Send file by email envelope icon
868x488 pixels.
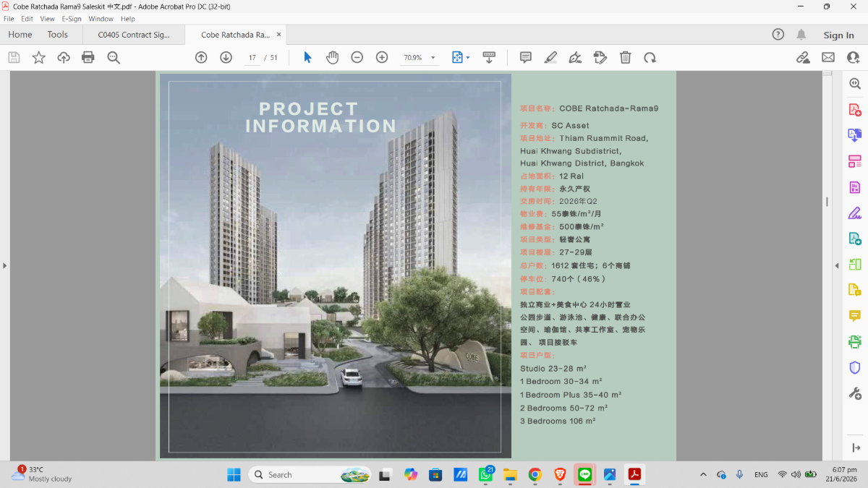pos(828,58)
